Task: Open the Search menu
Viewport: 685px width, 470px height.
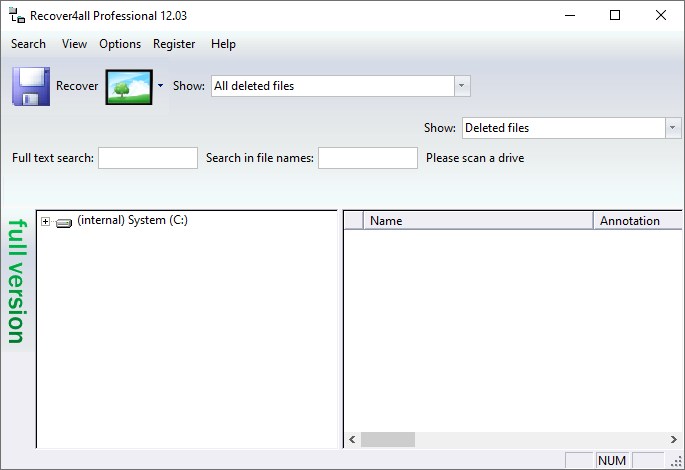Action: click(x=28, y=44)
